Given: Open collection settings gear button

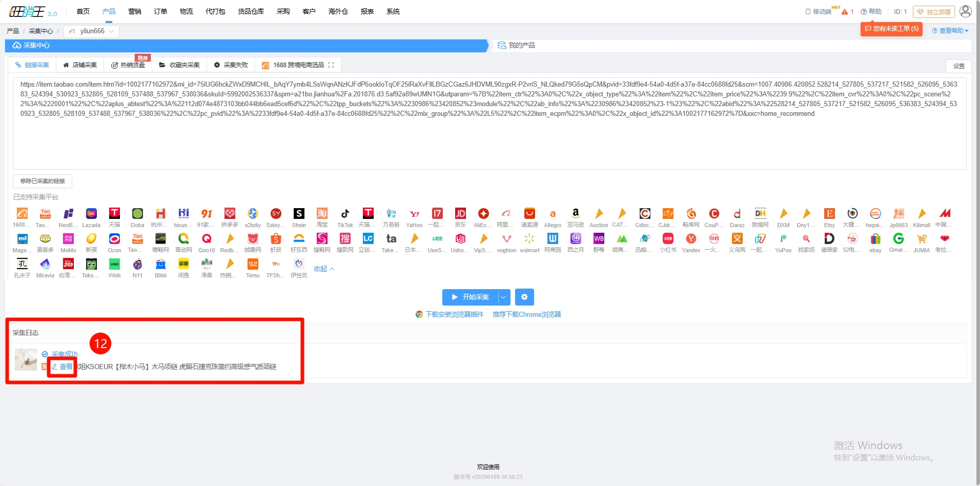Looking at the screenshot, I should 524,297.
